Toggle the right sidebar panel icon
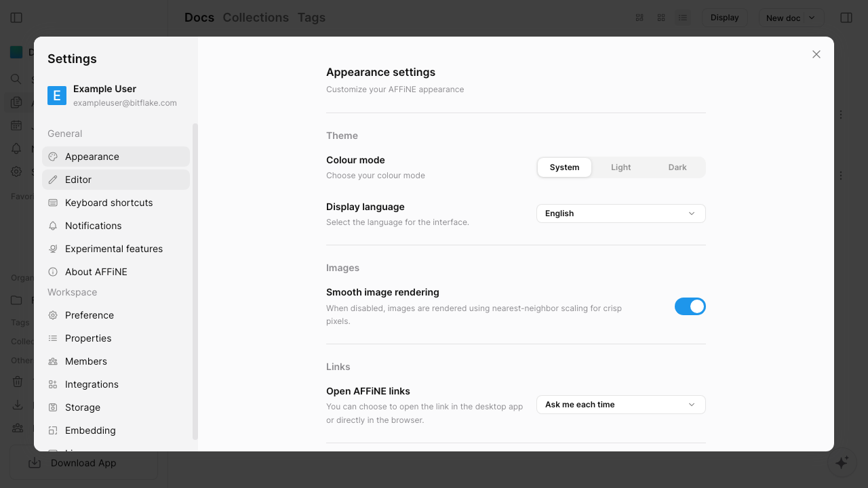The width and height of the screenshot is (868, 488). click(x=846, y=18)
